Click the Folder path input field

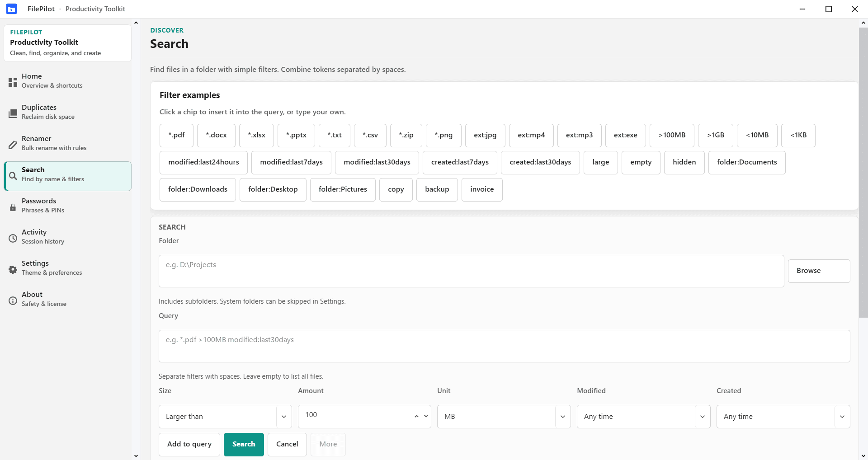tap(471, 271)
